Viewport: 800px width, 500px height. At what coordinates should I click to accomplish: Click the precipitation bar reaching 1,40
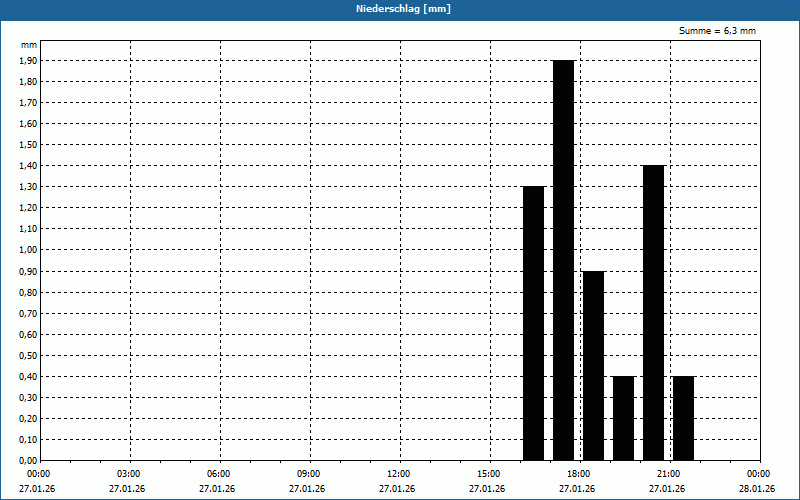coord(654,313)
